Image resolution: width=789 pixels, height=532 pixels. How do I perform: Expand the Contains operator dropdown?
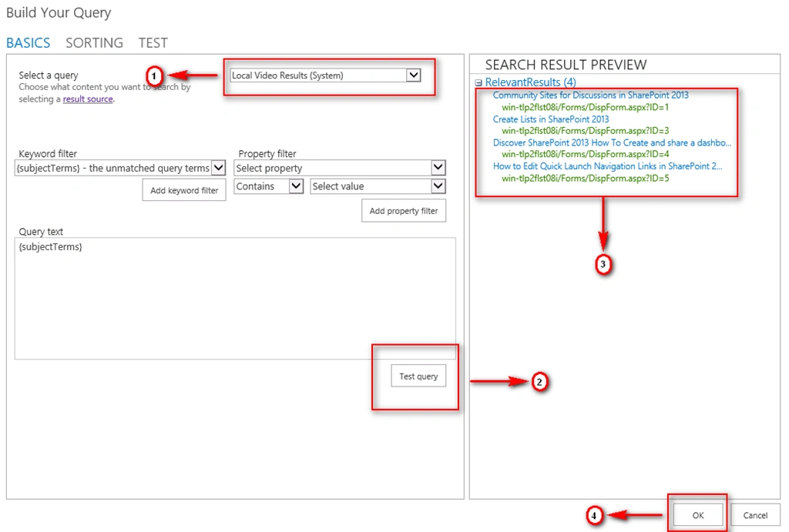[x=269, y=186]
